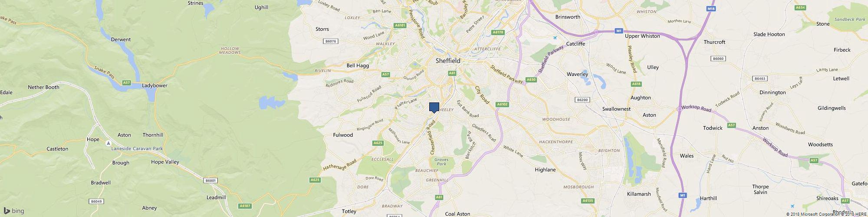868x217 pixels.
Task: Click the A57 road badge near Ladybower
Action: coord(126,82)
